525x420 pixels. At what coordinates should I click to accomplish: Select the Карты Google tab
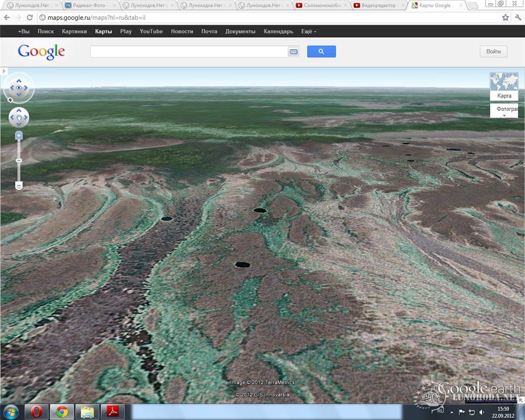(x=435, y=5)
